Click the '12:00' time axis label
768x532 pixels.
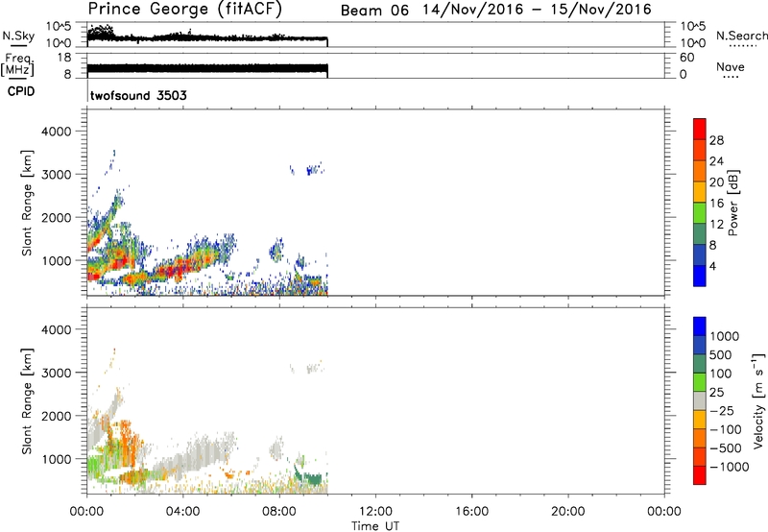[375, 512]
